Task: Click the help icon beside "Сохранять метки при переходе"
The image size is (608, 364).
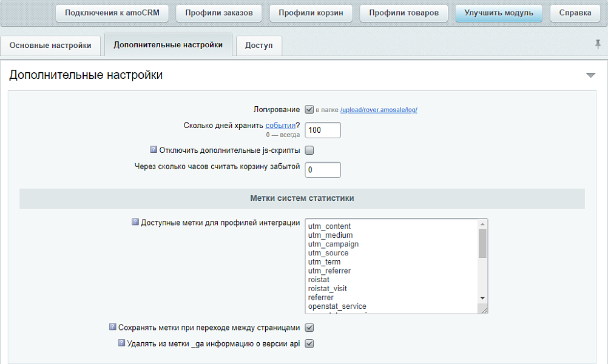Action: pos(112,327)
